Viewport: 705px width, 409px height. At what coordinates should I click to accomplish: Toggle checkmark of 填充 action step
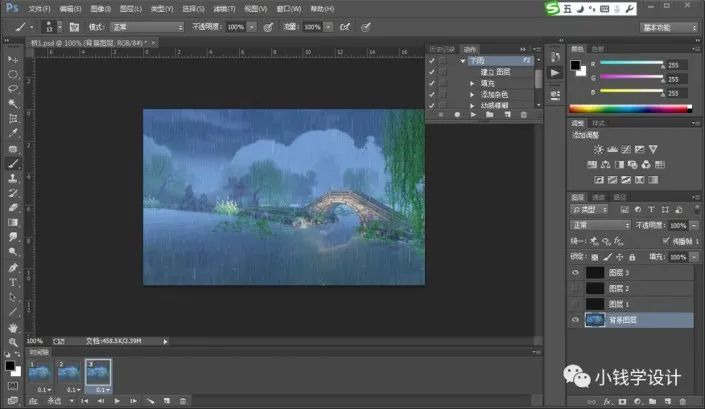pyautogui.click(x=432, y=83)
